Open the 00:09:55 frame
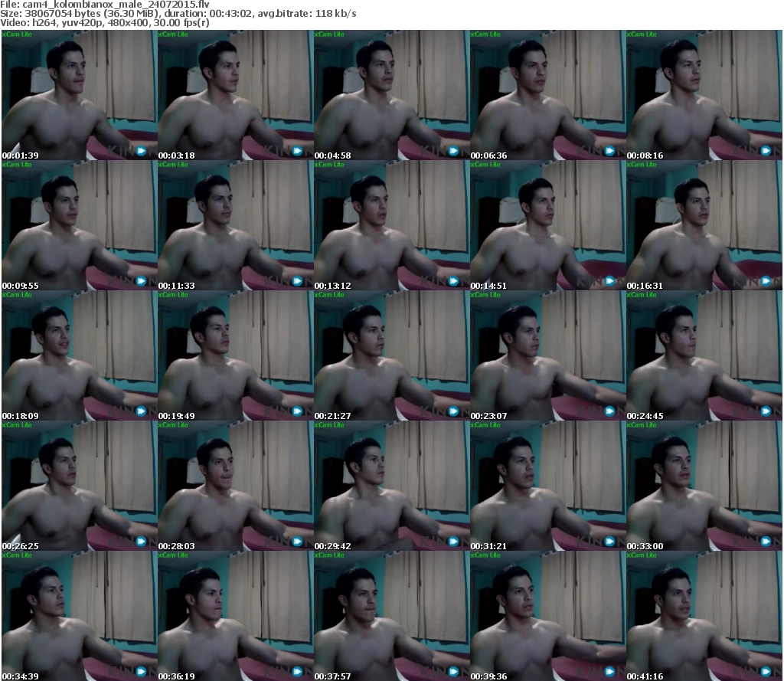This screenshot has height=681, width=784. pos(80,225)
